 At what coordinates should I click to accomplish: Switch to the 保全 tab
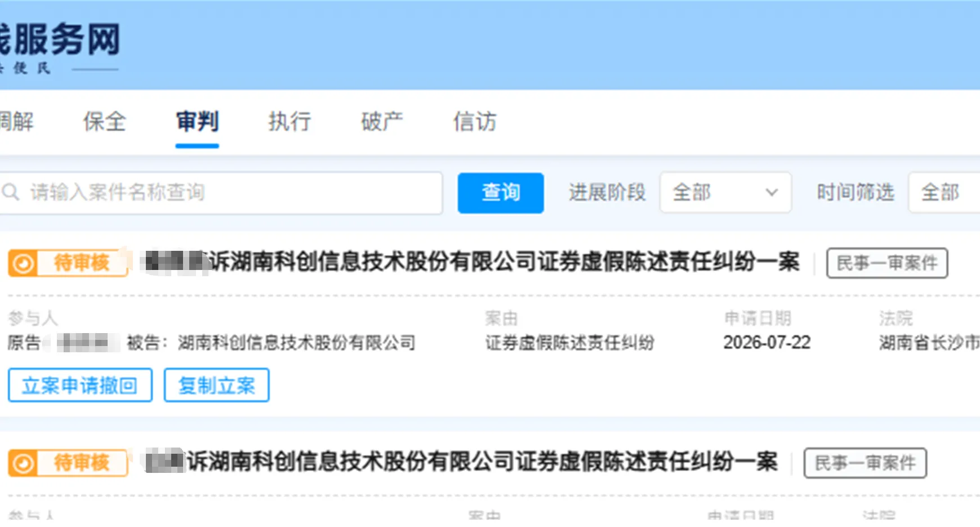(x=105, y=122)
